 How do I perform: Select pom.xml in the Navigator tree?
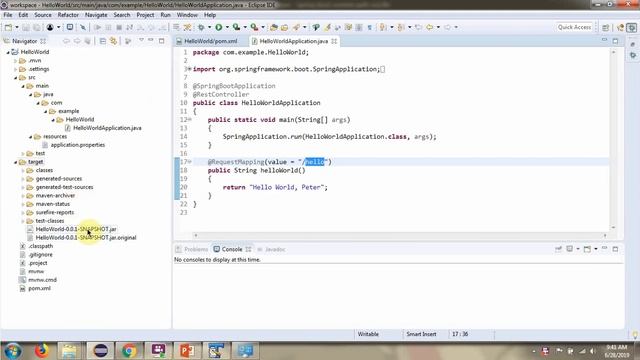point(39,288)
